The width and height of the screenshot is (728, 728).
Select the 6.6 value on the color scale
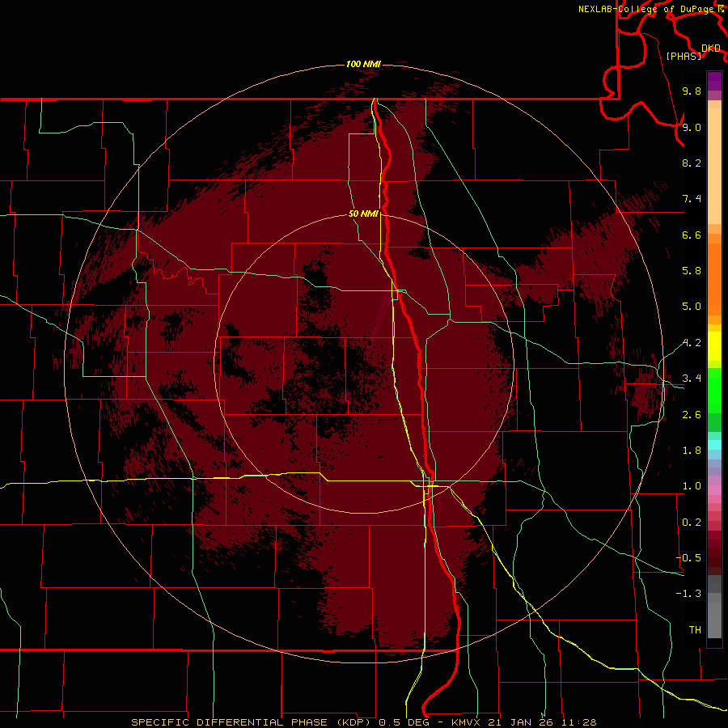pos(692,235)
